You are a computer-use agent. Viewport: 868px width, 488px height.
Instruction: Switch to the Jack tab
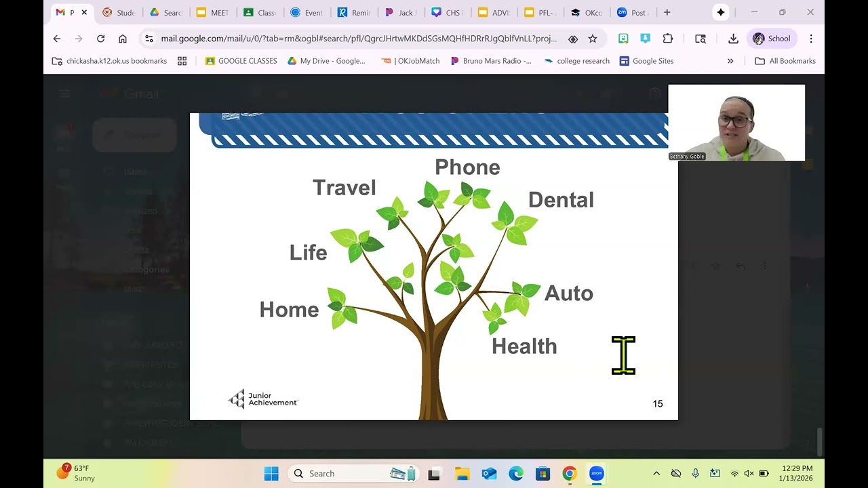tap(400, 12)
